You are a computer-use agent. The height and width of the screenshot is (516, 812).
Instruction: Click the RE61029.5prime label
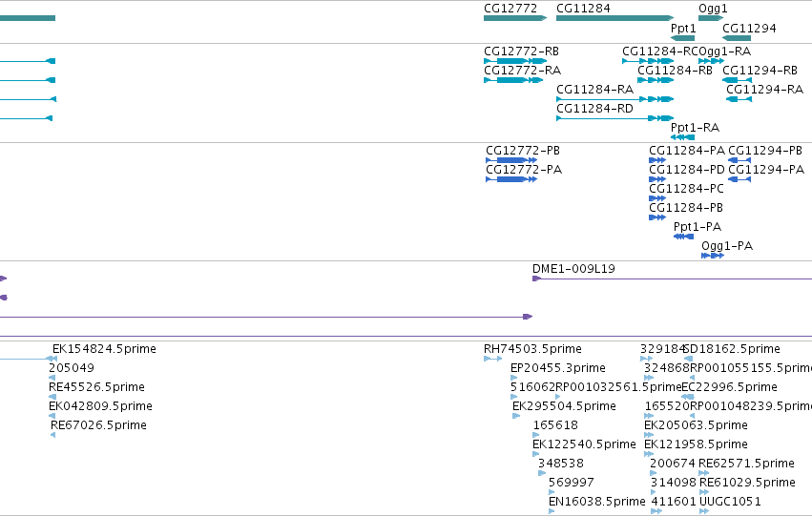[x=747, y=483]
